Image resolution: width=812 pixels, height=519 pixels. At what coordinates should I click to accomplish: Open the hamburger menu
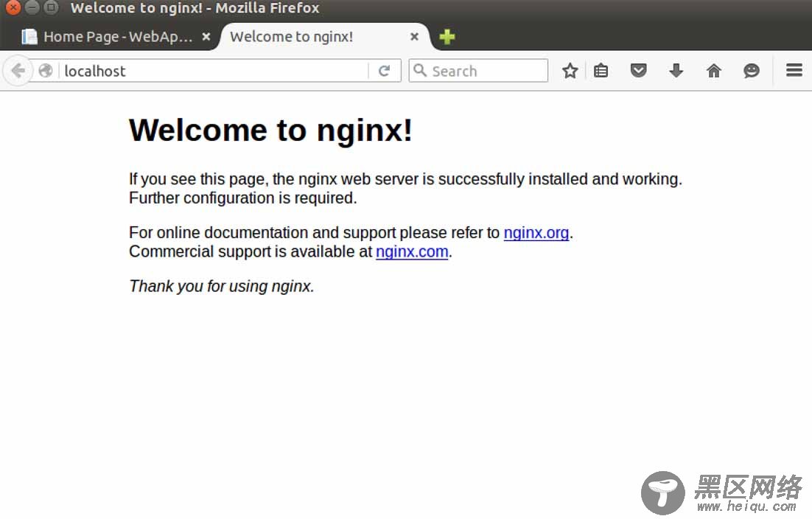[x=794, y=70]
